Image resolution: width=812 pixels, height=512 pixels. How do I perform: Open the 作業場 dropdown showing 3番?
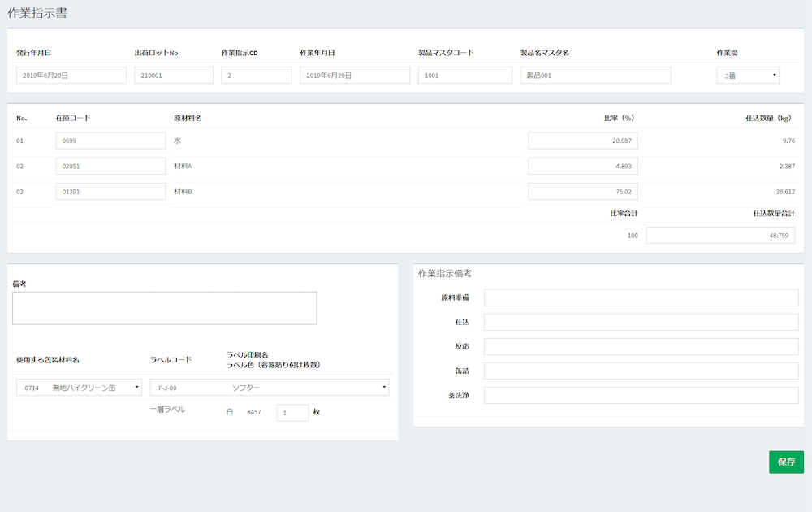[747, 76]
